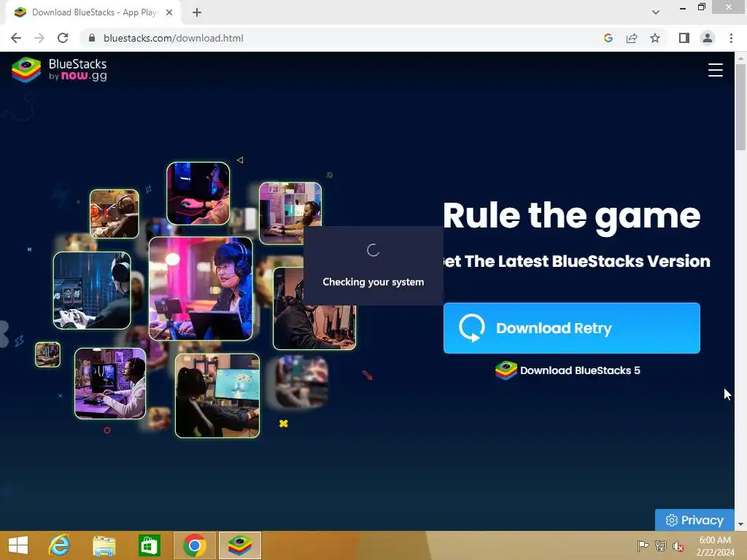Launch Internet Explorer from taskbar
The image size is (747, 560).
pos(60,545)
